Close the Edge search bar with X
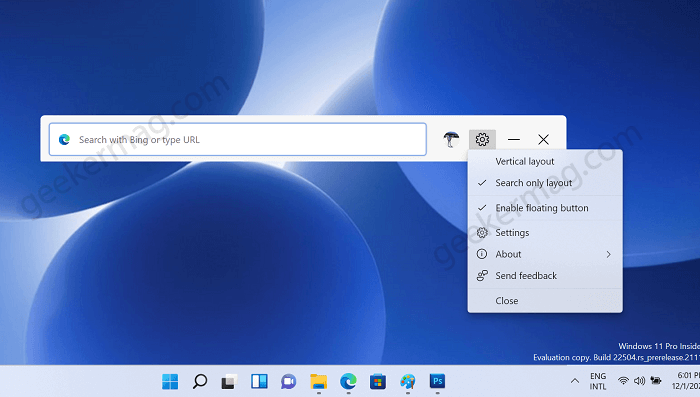 coord(543,139)
